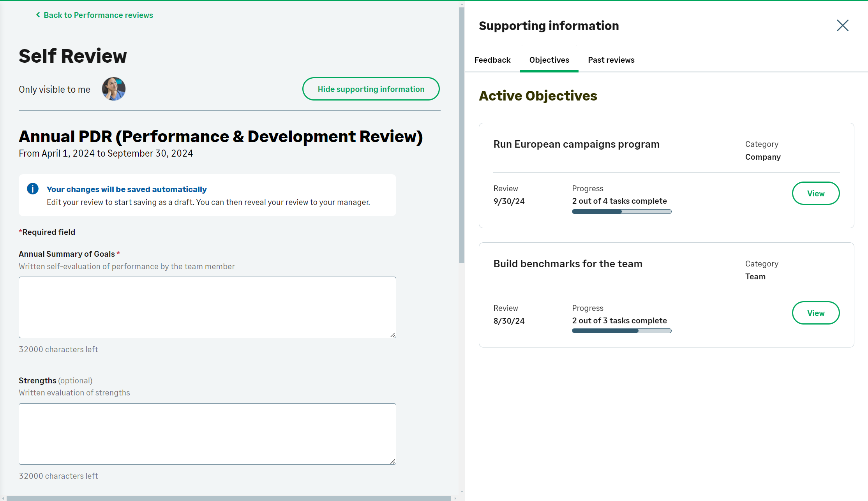
Task: Click the back chevron arrow icon
Action: click(x=38, y=15)
